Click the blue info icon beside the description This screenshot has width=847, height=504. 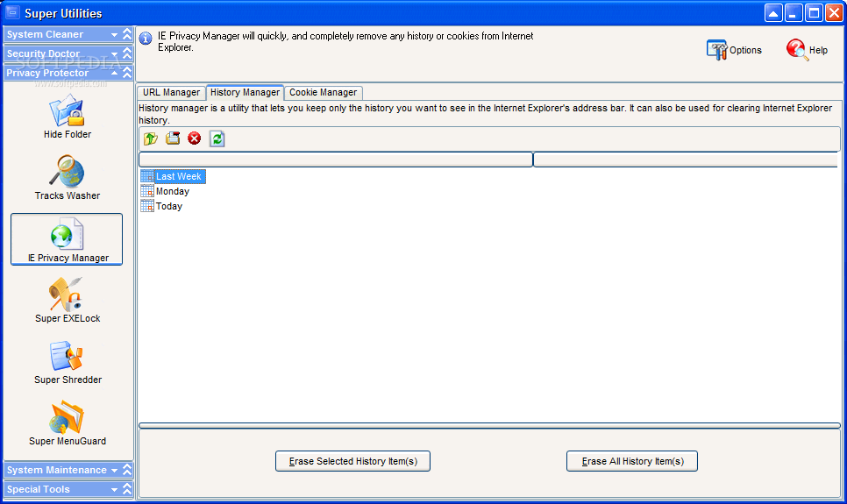pyautogui.click(x=146, y=39)
